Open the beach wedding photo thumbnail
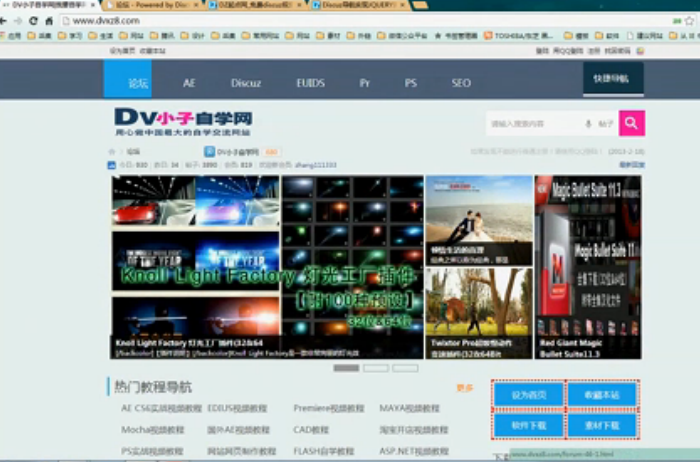 [479, 221]
